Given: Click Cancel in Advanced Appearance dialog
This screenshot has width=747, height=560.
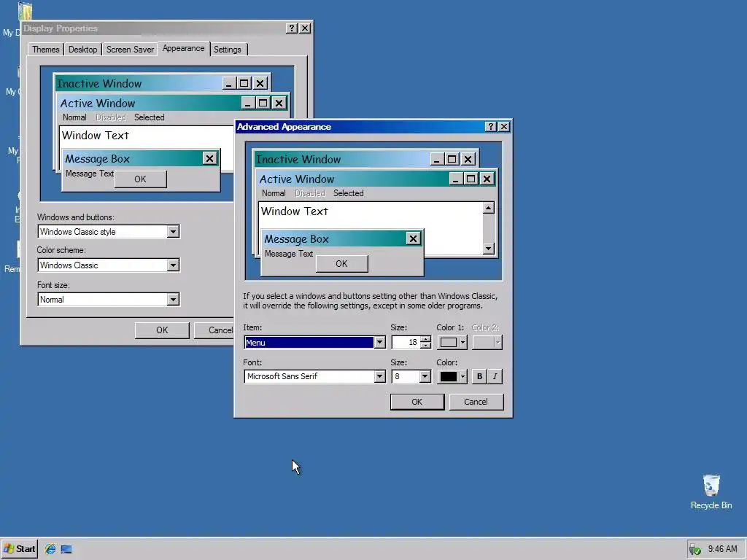Looking at the screenshot, I should coord(476,402).
